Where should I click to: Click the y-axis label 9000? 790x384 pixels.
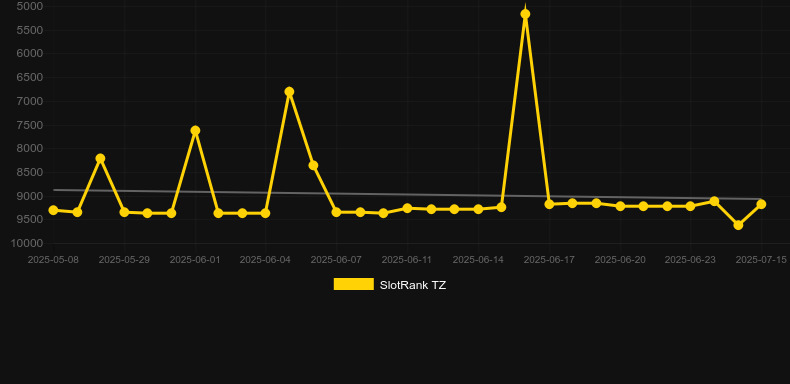pos(29,196)
